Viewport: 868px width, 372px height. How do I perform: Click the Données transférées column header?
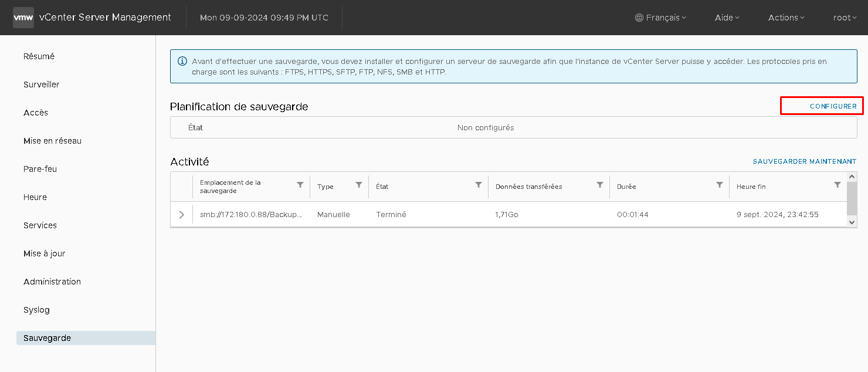[x=528, y=187]
